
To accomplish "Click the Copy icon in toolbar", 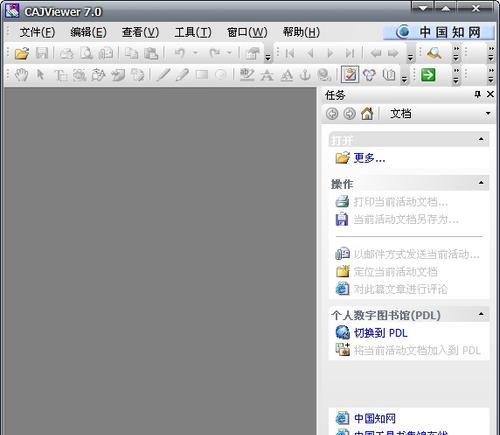I will [x=131, y=53].
